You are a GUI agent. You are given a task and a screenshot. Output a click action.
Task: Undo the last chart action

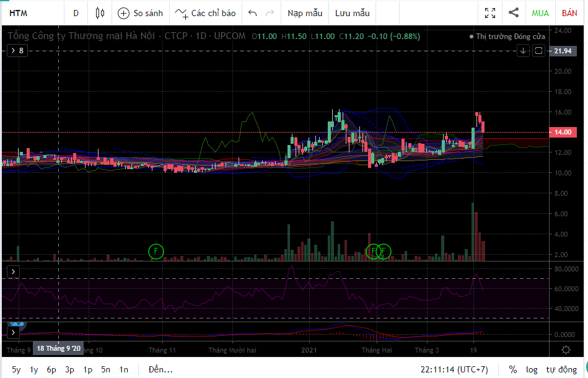[x=252, y=13]
